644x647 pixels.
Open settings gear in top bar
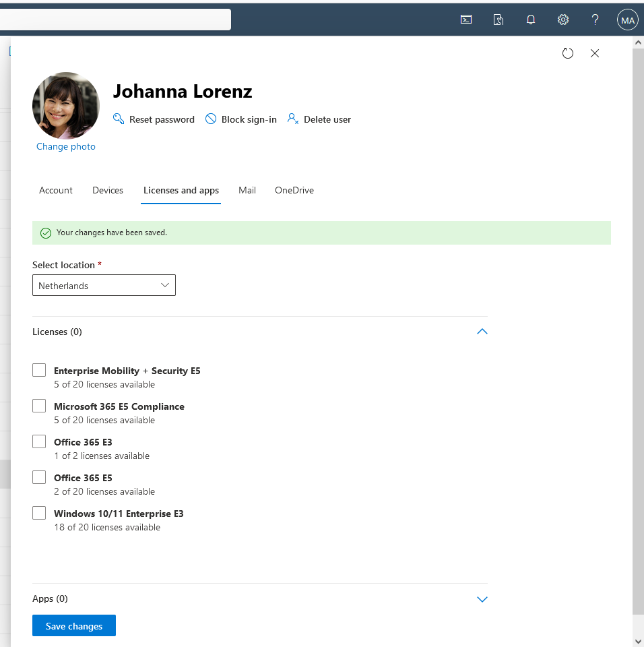tap(563, 20)
